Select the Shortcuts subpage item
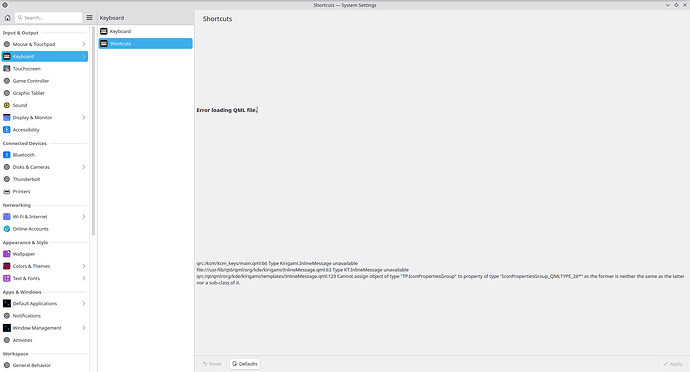Image resolution: width=690 pixels, height=372 pixels. (x=145, y=44)
